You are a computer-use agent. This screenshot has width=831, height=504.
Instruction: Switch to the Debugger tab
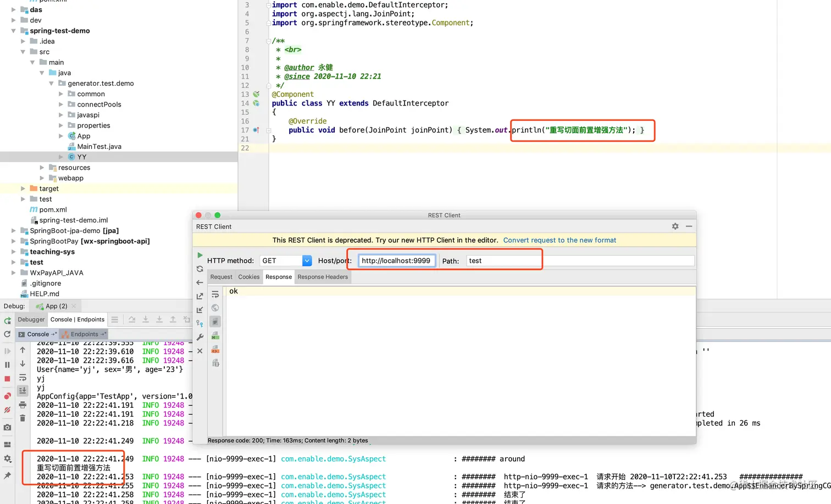coord(31,319)
